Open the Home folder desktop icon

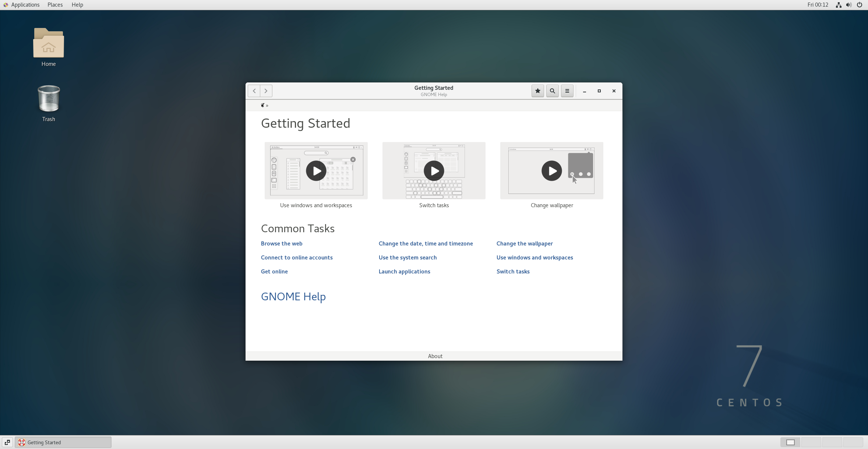(49, 47)
